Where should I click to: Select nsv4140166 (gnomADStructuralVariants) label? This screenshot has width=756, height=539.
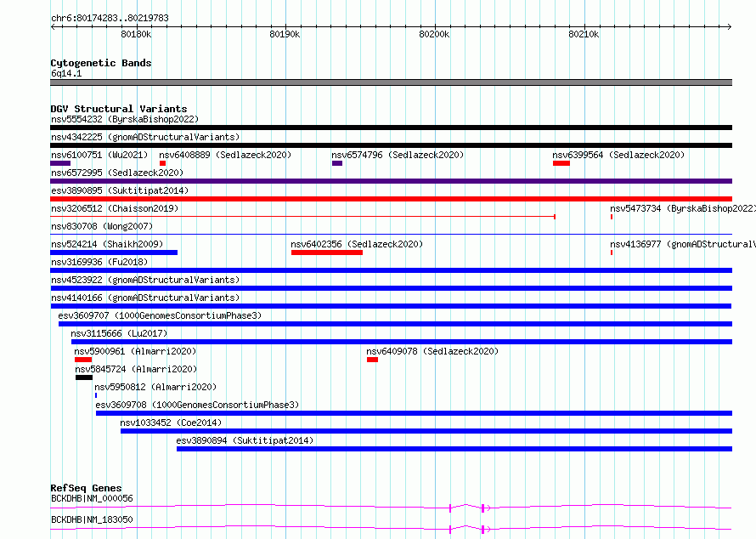tap(145, 298)
